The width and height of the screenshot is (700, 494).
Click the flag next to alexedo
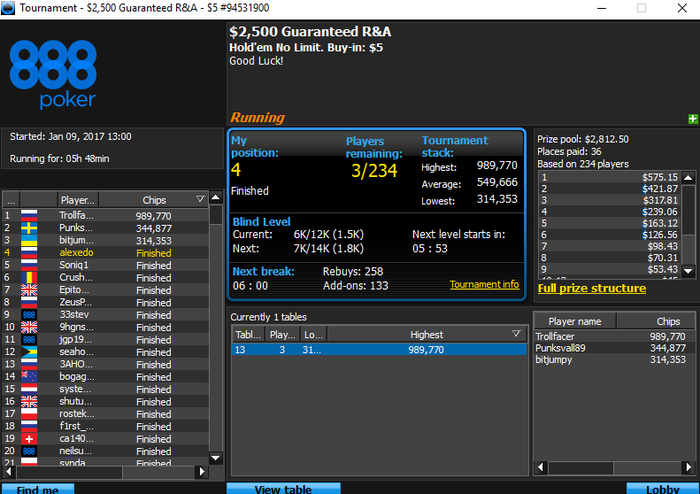[29, 253]
